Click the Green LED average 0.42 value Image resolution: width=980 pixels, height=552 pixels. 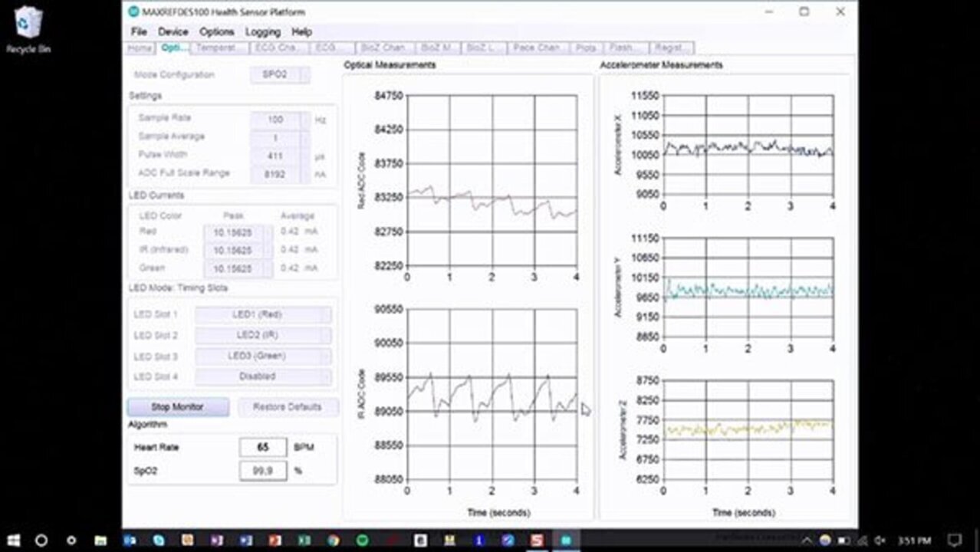[290, 268]
